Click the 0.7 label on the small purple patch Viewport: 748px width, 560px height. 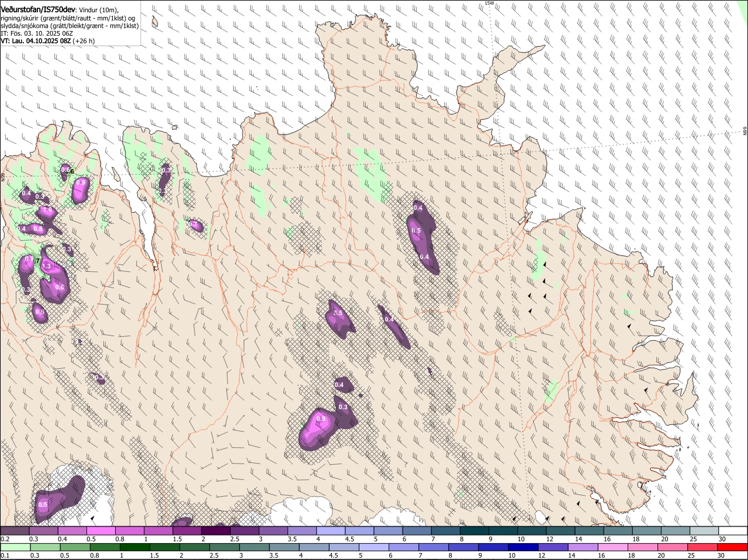[193, 224]
